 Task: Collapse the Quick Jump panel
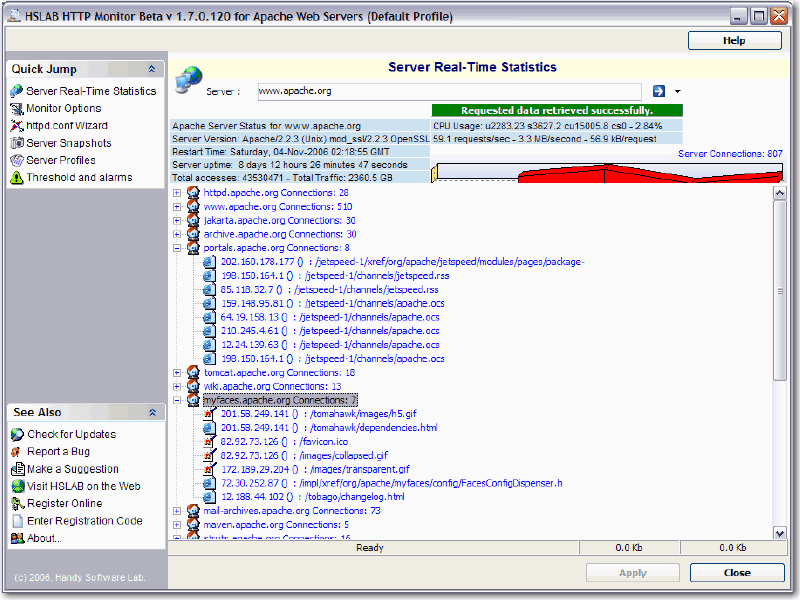[152, 69]
